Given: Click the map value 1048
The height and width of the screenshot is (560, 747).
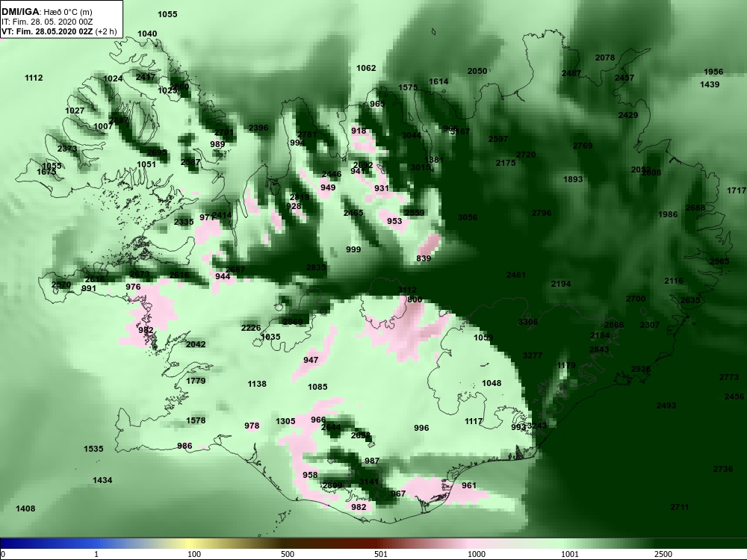Looking at the screenshot, I should (x=492, y=383).
